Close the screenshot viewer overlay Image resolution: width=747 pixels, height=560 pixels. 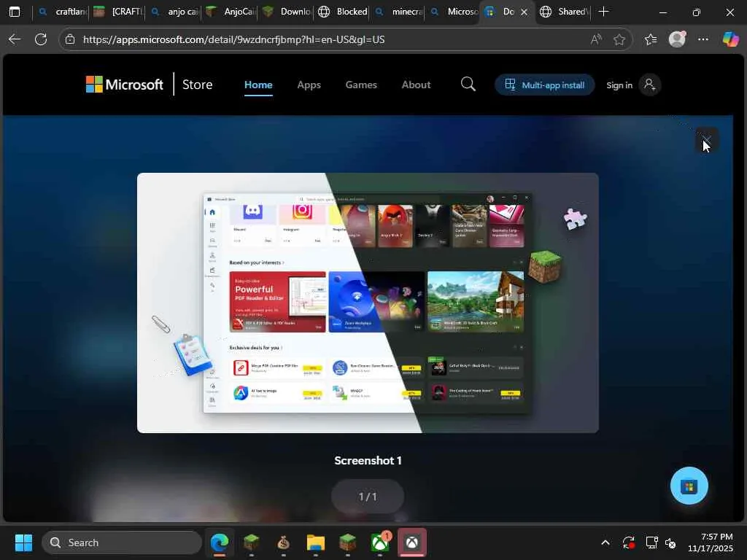[x=706, y=140]
